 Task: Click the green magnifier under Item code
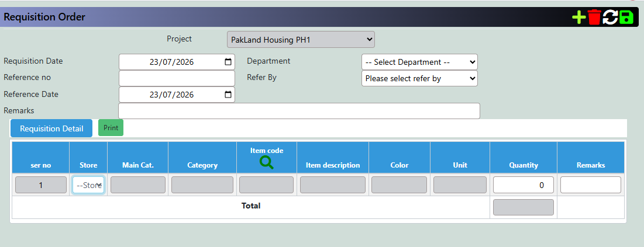pyautogui.click(x=267, y=162)
